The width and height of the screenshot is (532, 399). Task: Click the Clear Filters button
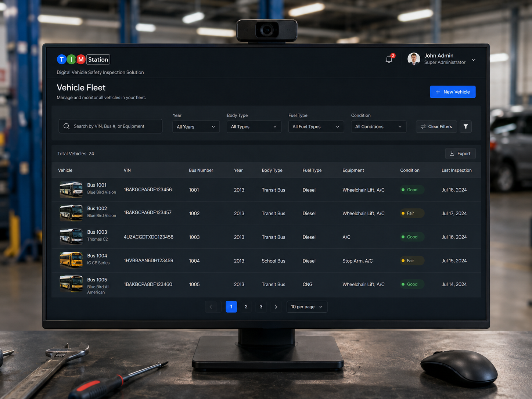pos(436,126)
